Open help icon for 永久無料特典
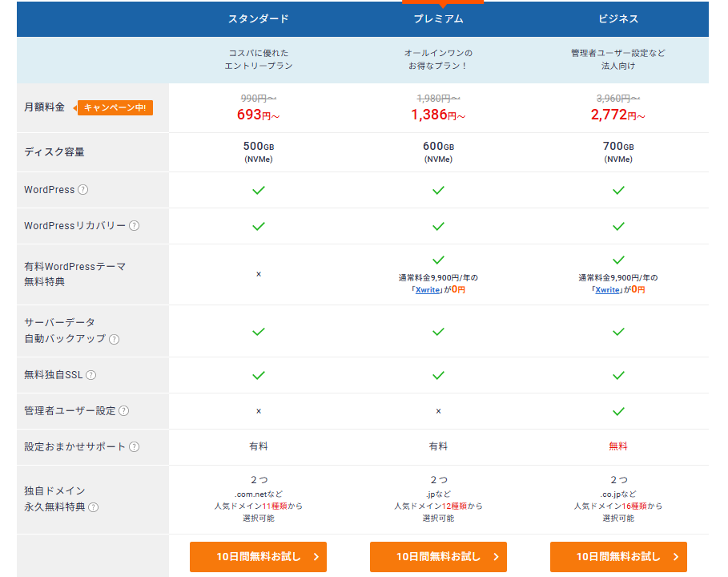The image size is (728, 577). pyautogui.click(x=94, y=507)
